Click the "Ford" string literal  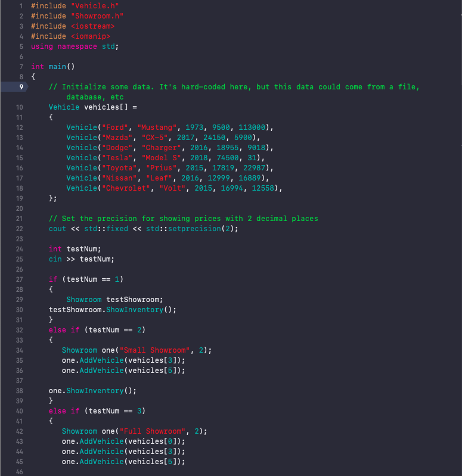point(115,127)
